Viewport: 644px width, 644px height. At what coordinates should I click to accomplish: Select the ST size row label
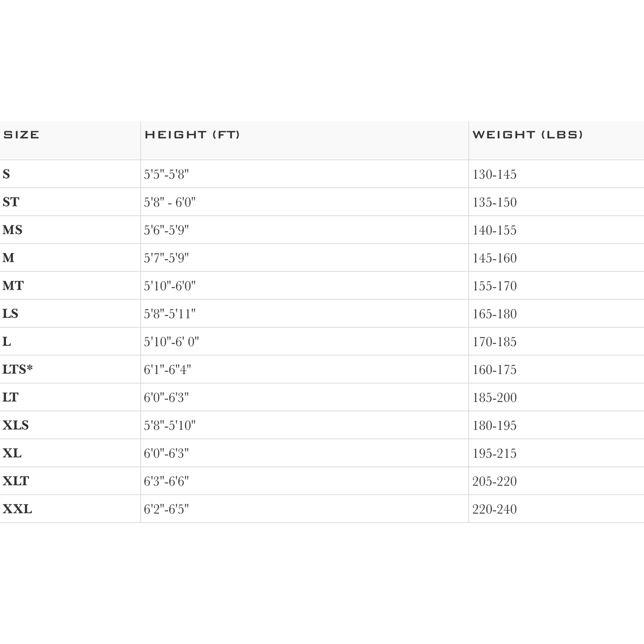11,202
